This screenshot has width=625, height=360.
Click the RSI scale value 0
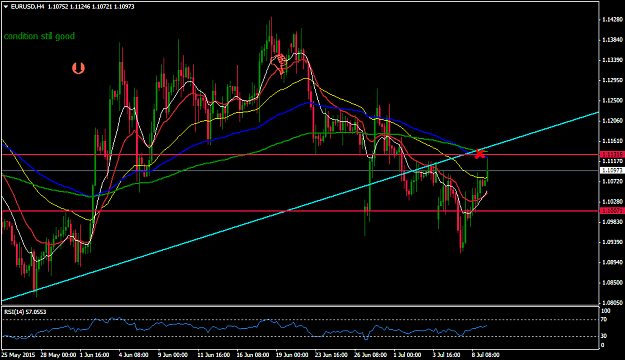[603, 345]
